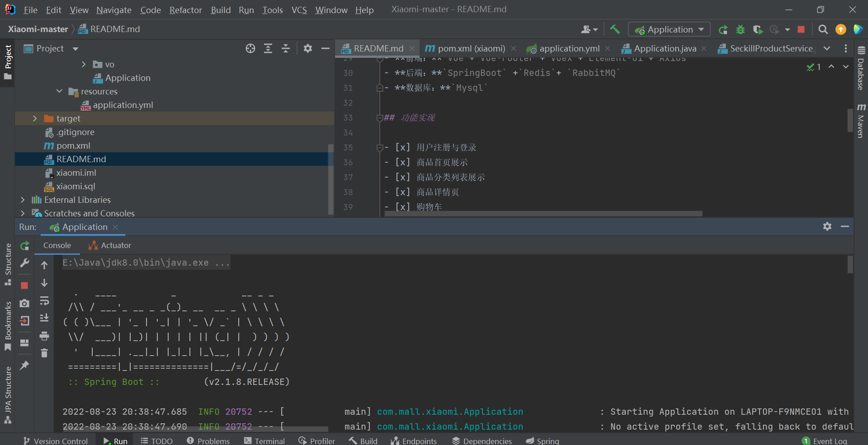Image resolution: width=868 pixels, height=445 pixels.
Task: Open the Problems tool window
Action: (208, 441)
